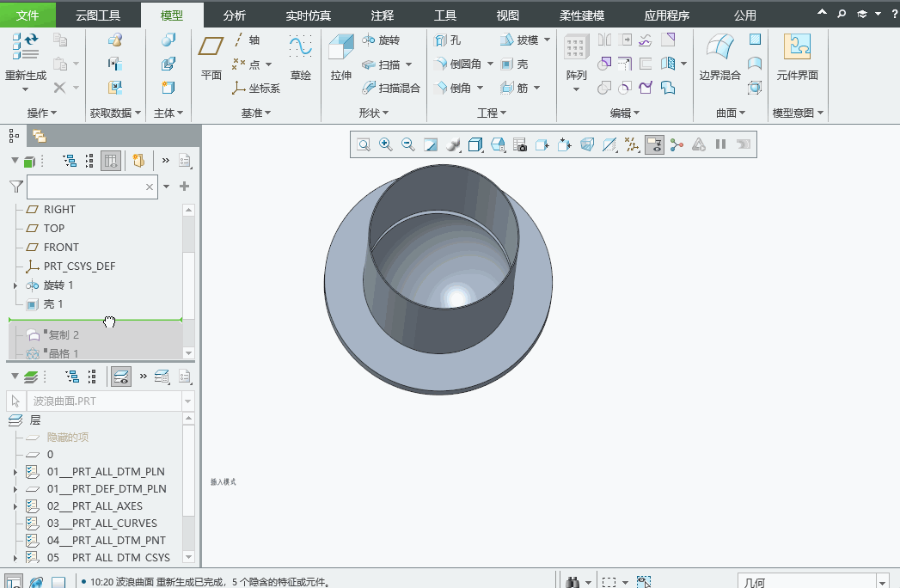Click the Revolve (旋转) feature icon
The width and height of the screenshot is (900, 588).
(369, 40)
